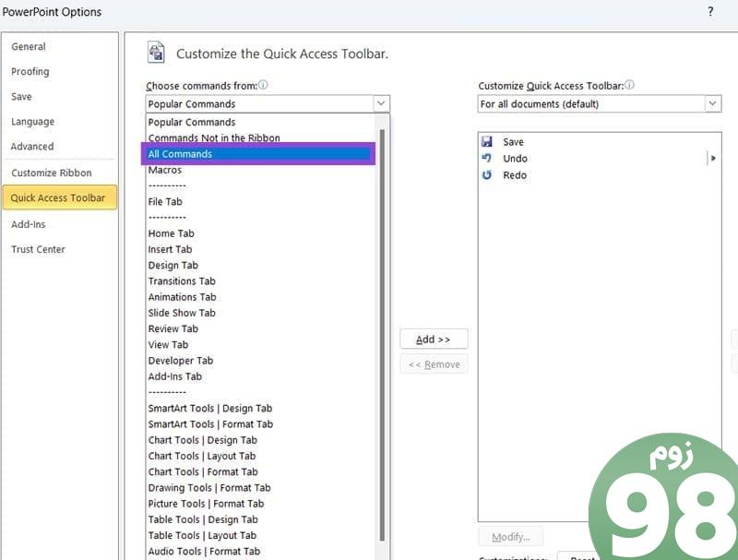Select Popular Commands in the dropdown list
This screenshot has width=738, height=560.
tap(261, 122)
